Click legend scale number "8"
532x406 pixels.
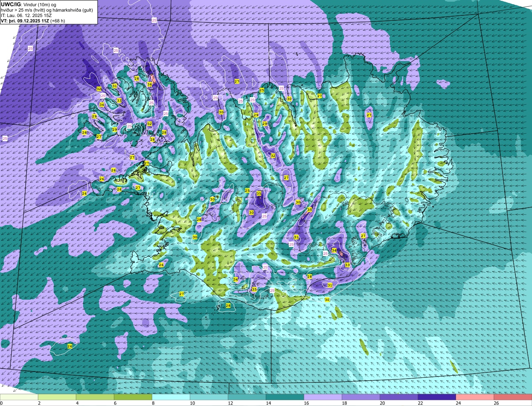coord(153,403)
